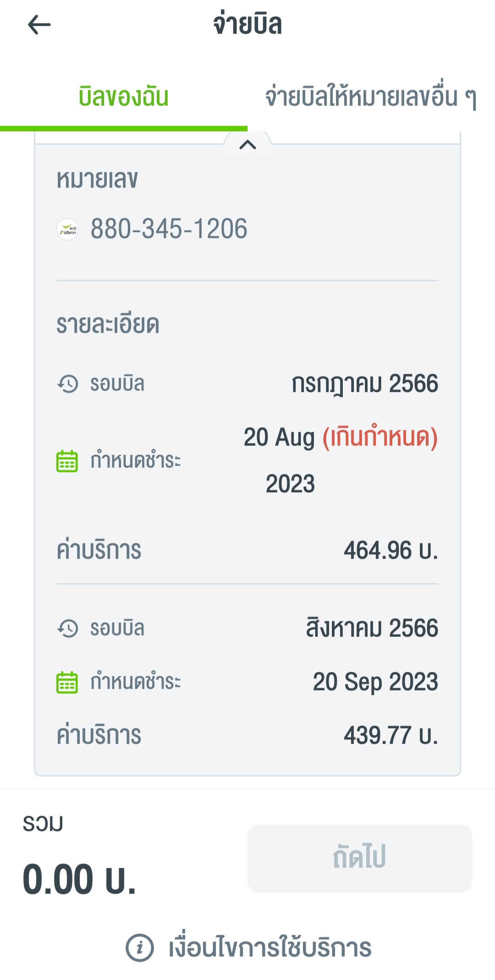Viewport: 495px width, 980px height.
Task: Click the calendar icon for 20 Sep due date
Action: [x=67, y=682]
